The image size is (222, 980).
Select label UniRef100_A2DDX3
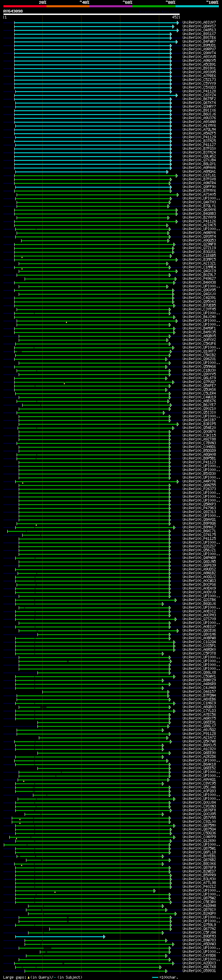(199, 963)
